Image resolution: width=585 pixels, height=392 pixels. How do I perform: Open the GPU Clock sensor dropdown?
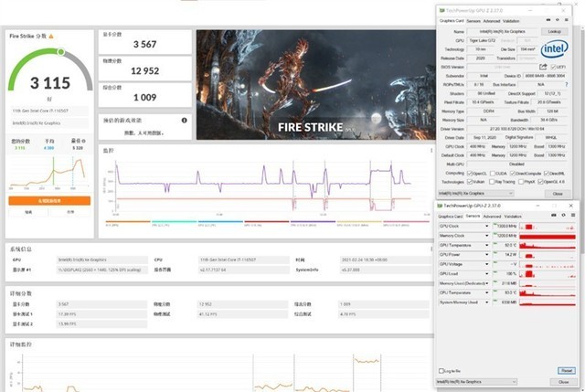click(x=486, y=226)
